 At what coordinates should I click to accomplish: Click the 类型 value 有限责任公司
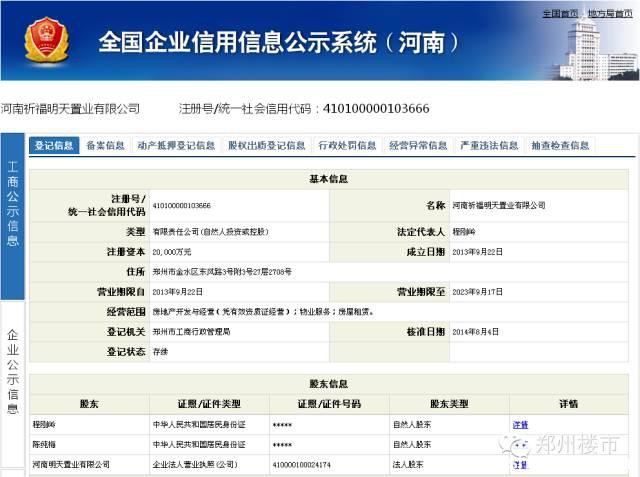tap(211, 232)
